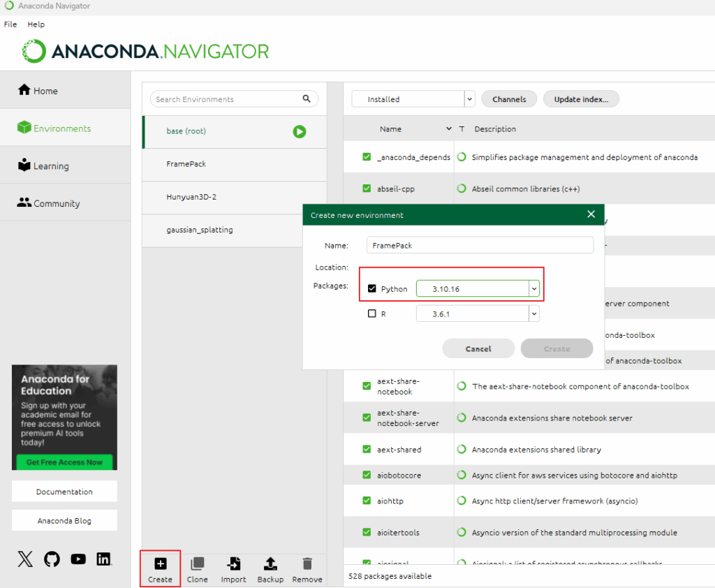
Task: Click the Get Free Access Now button
Action: point(64,462)
